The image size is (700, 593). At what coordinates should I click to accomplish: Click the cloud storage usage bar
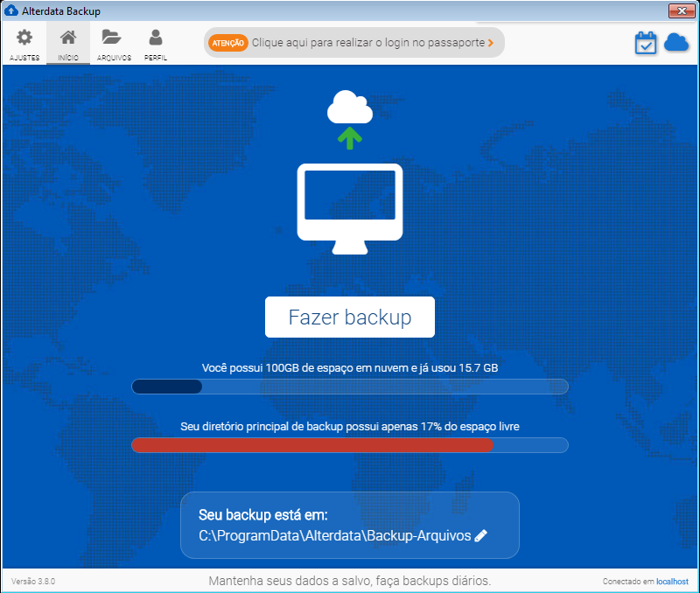(x=349, y=387)
